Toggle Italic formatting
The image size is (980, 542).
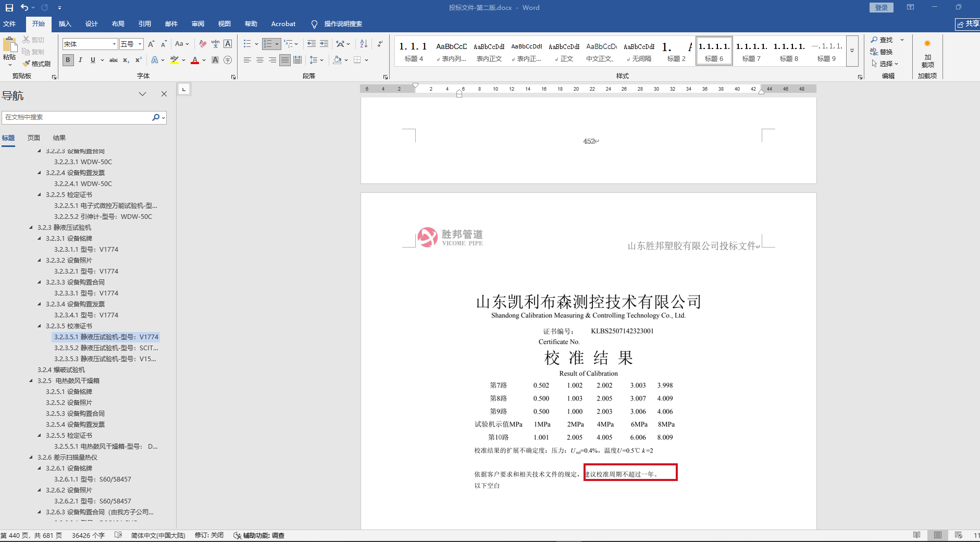point(80,60)
